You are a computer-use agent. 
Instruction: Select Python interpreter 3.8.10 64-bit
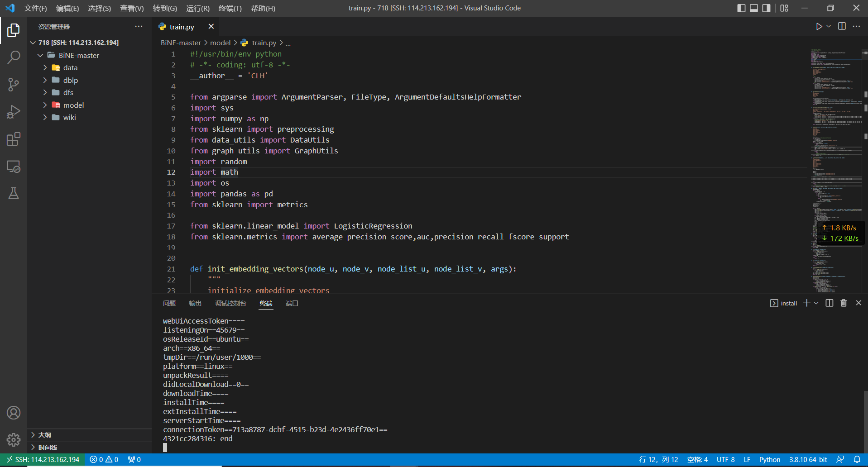[x=808, y=460]
